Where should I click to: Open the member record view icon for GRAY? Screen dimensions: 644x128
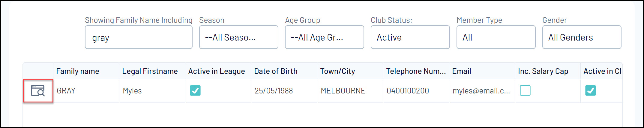click(x=38, y=91)
